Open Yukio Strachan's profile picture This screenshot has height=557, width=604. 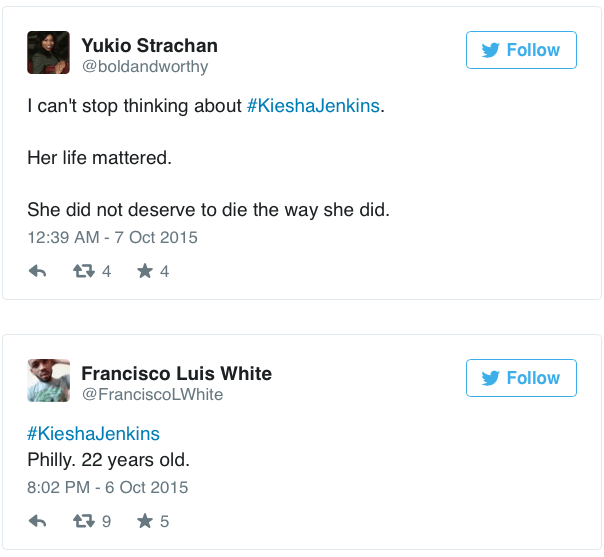(48, 53)
